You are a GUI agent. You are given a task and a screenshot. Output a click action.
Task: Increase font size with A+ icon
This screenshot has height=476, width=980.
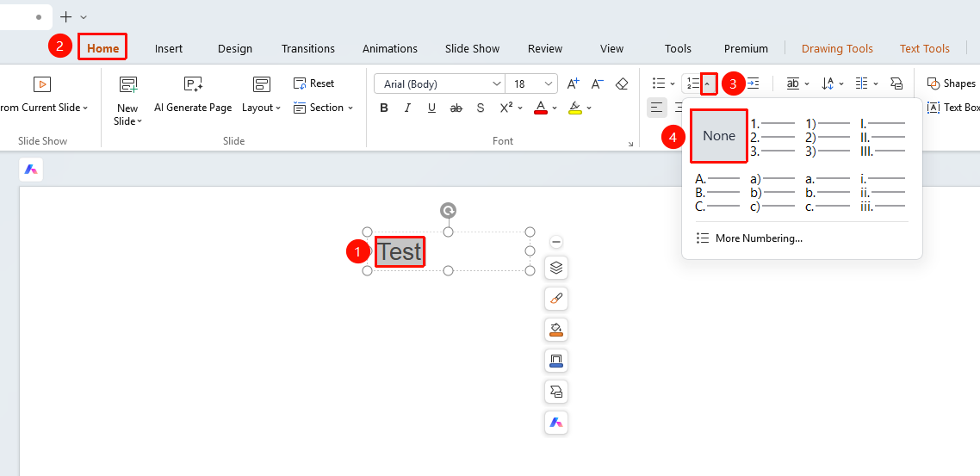(x=574, y=83)
